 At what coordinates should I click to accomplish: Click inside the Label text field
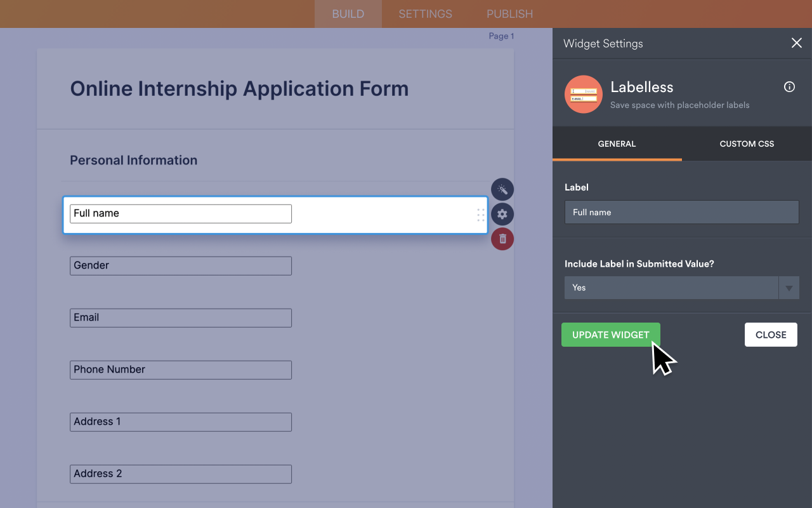click(x=681, y=212)
